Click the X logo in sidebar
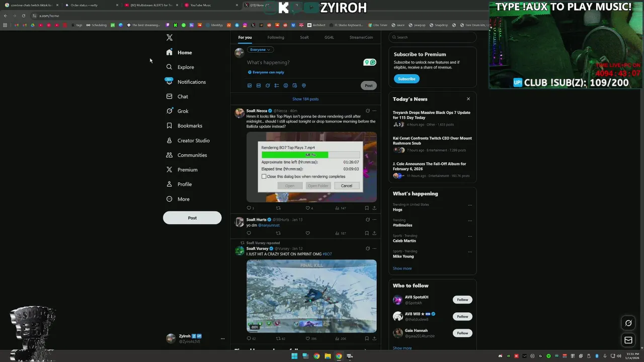 point(170,38)
